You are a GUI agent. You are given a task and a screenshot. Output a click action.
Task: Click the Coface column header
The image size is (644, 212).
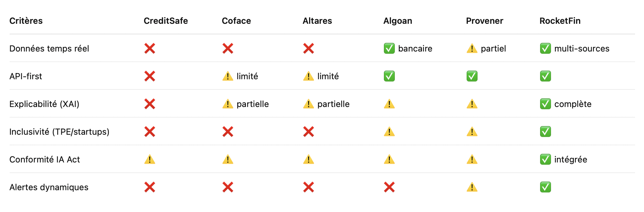coord(236,21)
